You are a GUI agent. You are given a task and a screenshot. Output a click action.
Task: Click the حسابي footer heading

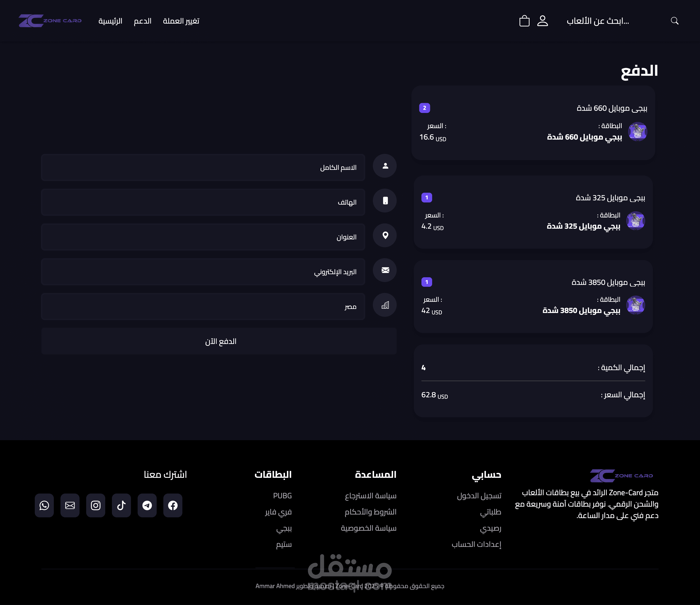486,475
